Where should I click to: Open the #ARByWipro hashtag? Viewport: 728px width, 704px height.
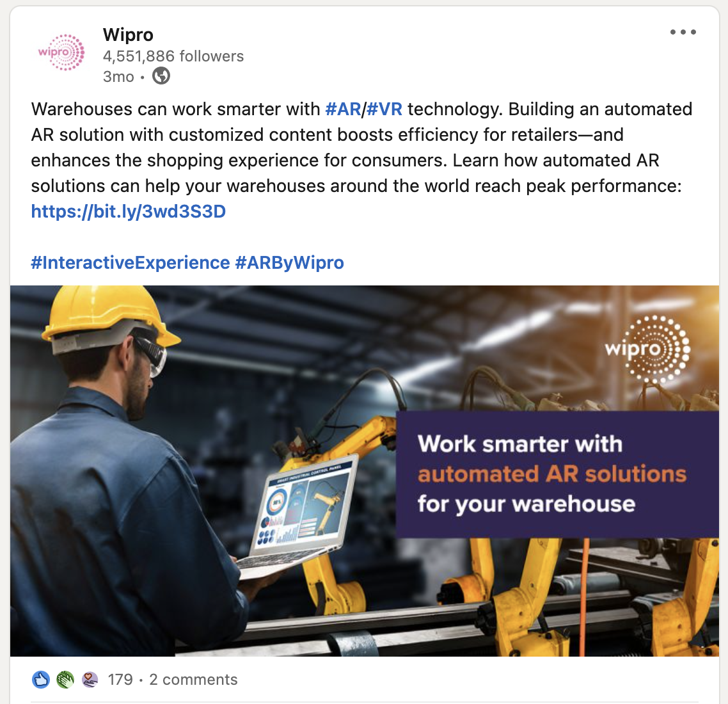click(290, 262)
